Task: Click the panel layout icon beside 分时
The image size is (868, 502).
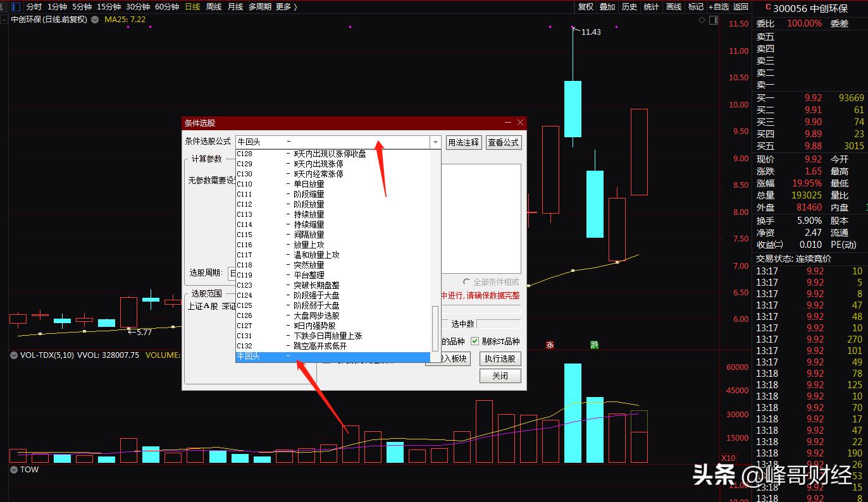Action: (x=16, y=6)
